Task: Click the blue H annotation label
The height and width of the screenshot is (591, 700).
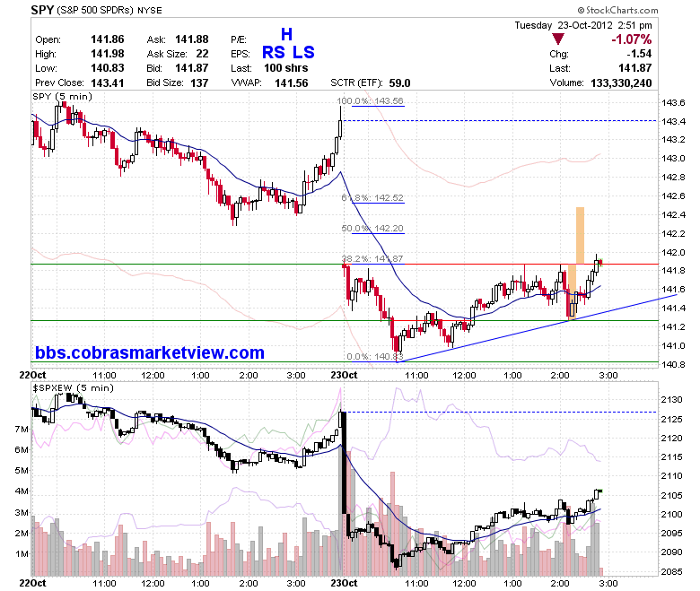Action: 286,34
